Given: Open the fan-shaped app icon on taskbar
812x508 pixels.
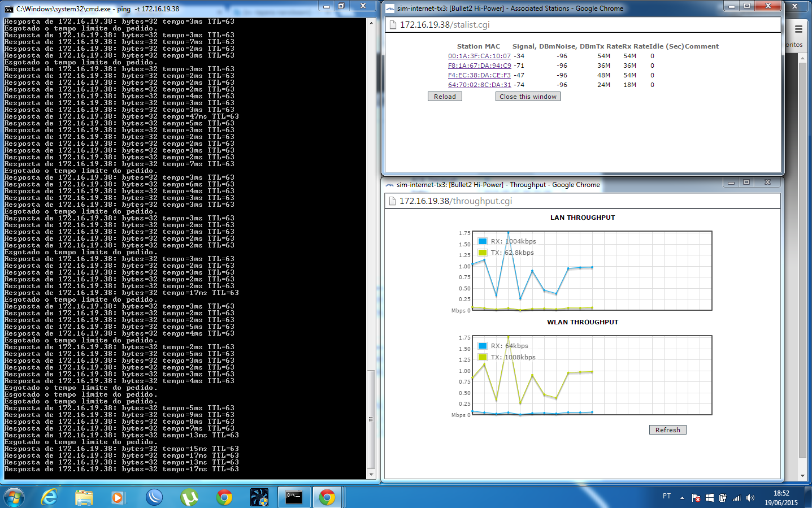Looking at the screenshot, I should click(259, 497).
